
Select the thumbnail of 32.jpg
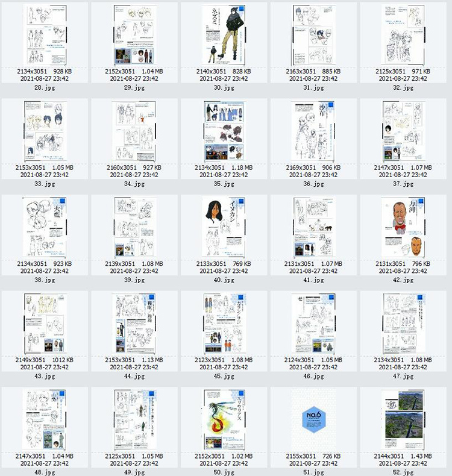403,34
